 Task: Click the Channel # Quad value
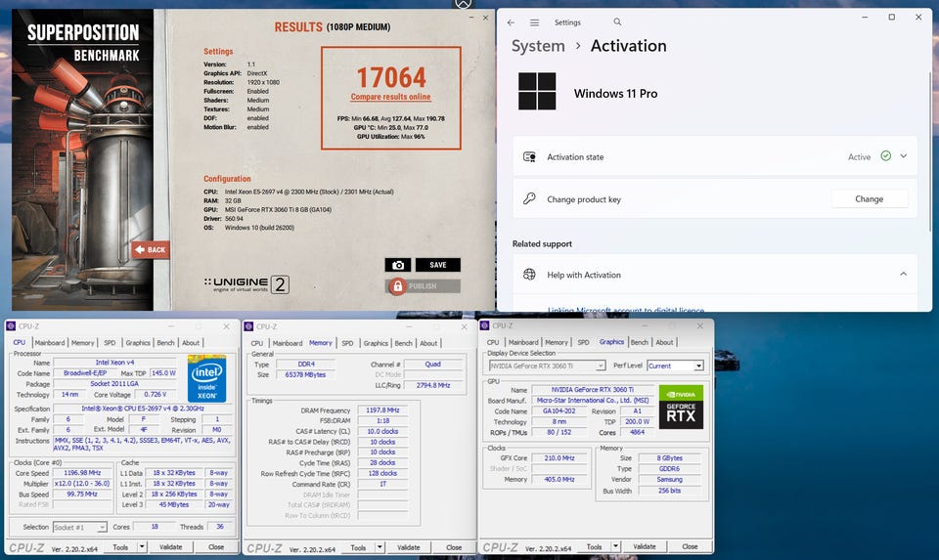pos(433,364)
